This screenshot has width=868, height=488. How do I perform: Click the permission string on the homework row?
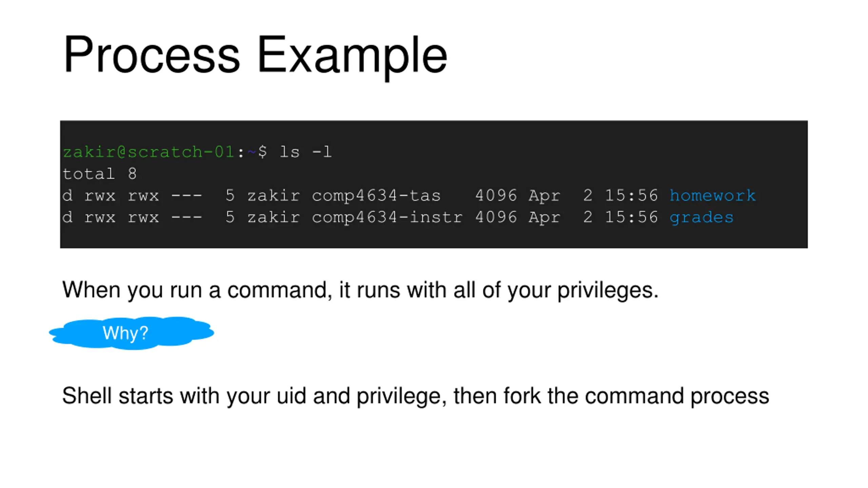132,196
